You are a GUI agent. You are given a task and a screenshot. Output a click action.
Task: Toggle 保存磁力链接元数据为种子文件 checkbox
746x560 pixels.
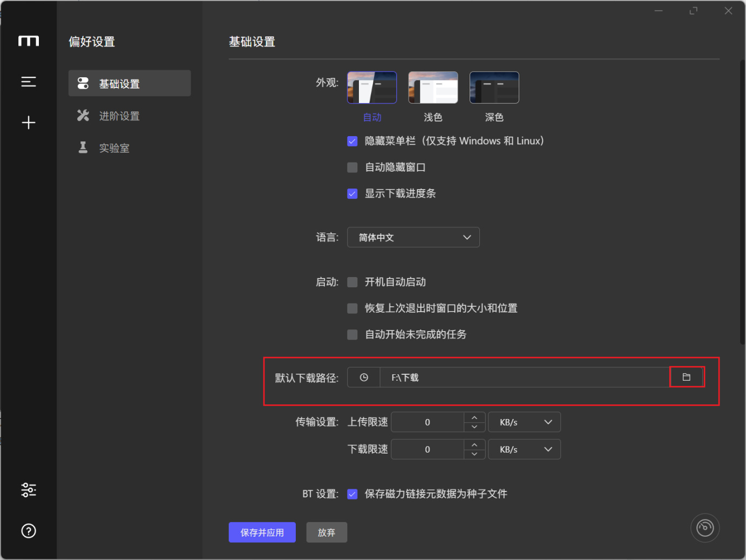coord(352,494)
